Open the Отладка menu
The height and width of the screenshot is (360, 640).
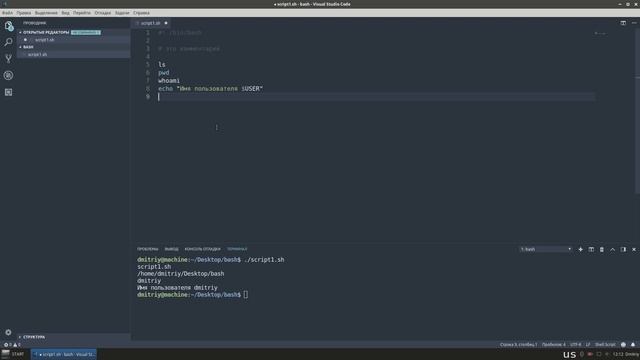(102, 13)
